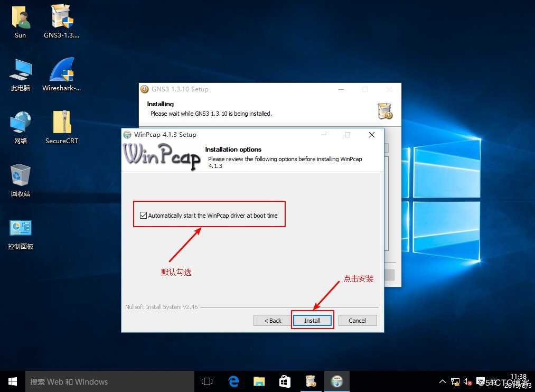Click the Install button in WinPcap Setup

pos(312,320)
